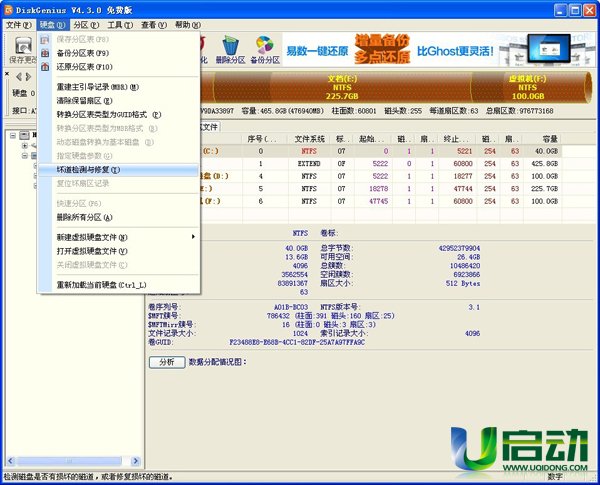600x485 pixels.
Task: Click the 保存更改 toolbar icon
Action: click(23, 50)
